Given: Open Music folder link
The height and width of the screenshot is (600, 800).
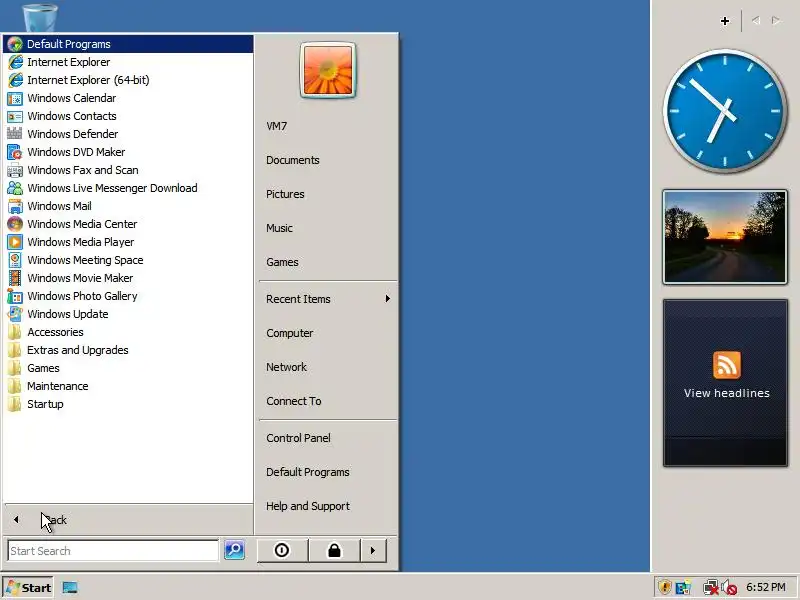Looking at the screenshot, I should coord(327,228).
